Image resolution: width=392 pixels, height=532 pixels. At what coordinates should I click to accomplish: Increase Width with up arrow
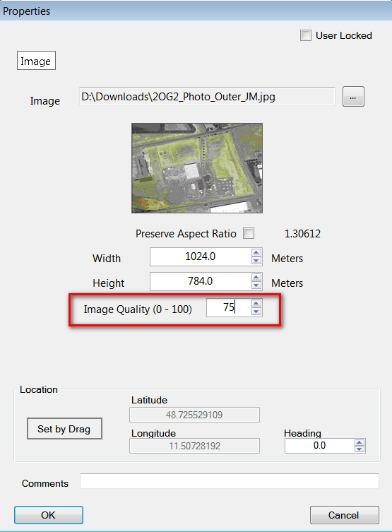(256, 252)
